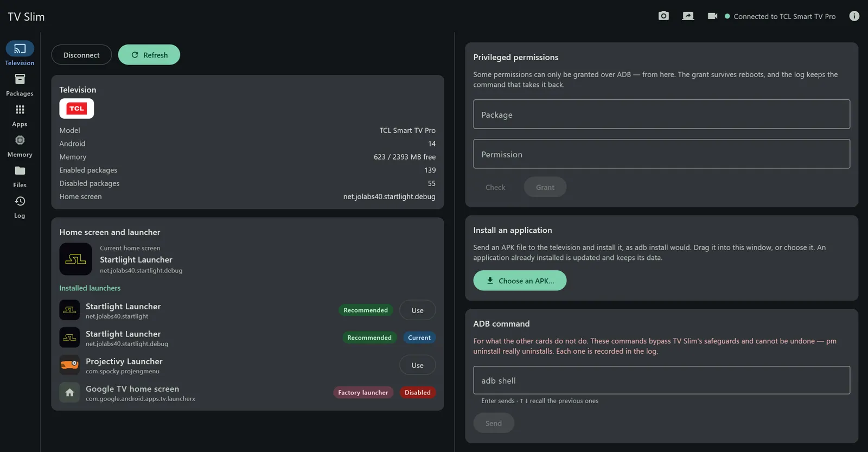Choose an APK to install
The width and height of the screenshot is (868, 452).
click(x=520, y=281)
